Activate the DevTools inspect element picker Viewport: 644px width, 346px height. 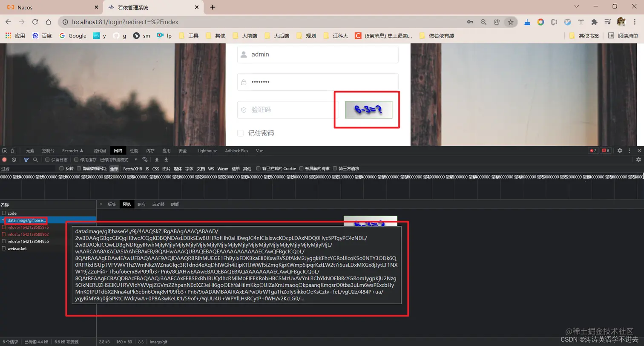tap(5, 150)
